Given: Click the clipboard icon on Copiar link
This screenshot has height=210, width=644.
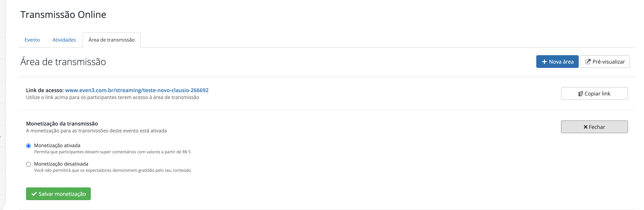Looking at the screenshot, I should point(581,93).
